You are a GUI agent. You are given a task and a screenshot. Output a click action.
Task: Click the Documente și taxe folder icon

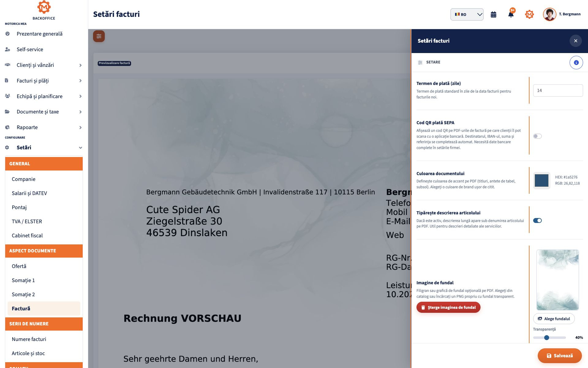7,112
